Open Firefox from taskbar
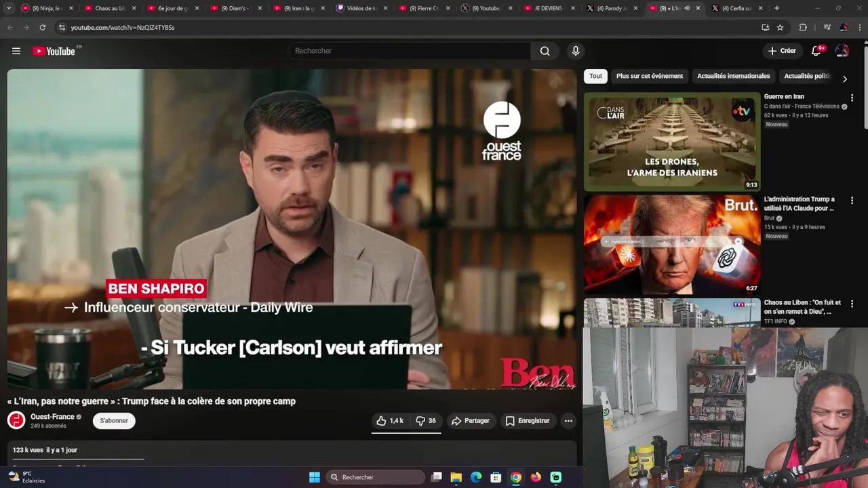868x488 pixels. point(536,477)
